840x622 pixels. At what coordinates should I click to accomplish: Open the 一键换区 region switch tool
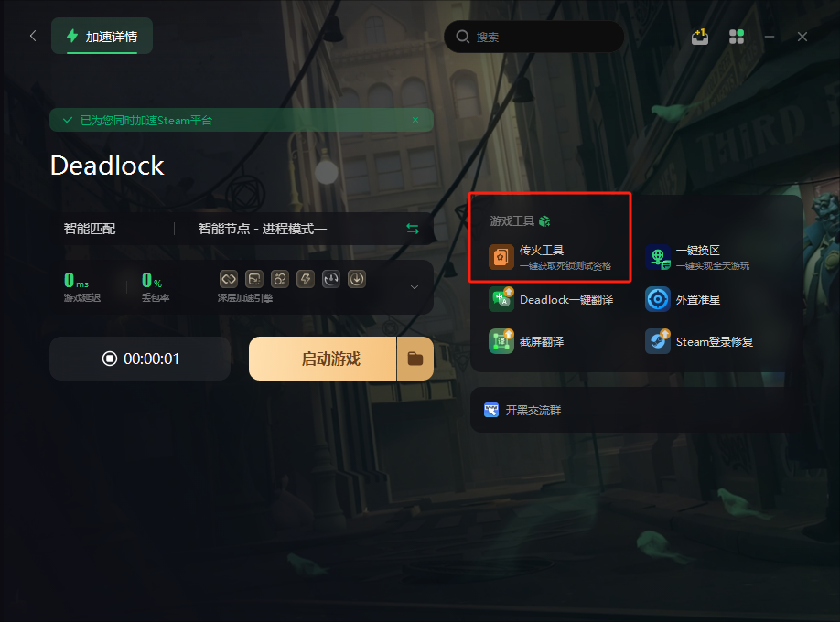697,257
